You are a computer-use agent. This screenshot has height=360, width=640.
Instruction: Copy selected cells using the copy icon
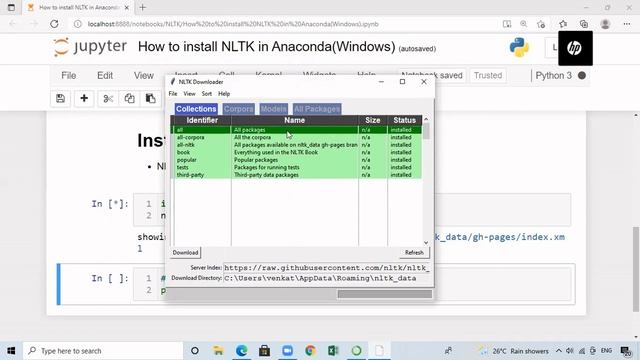click(129, 98)
